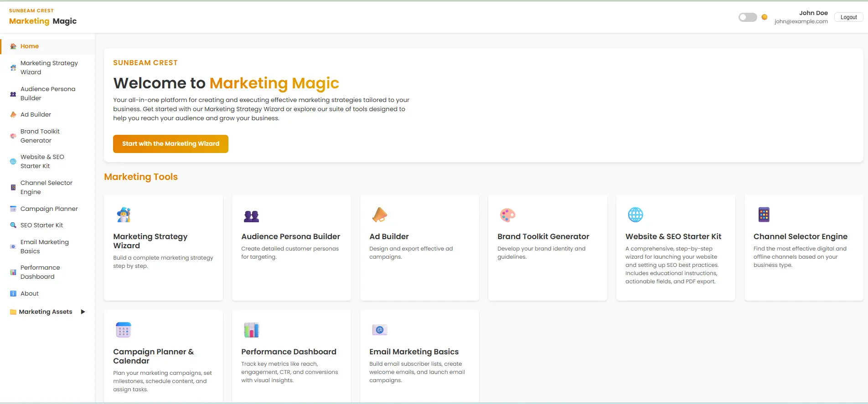Viewport: 868px width, 404px height.
Task: Click the wizard icon on Marketing Strategy card
Action: pyautogui.click(x=124, y=215)
